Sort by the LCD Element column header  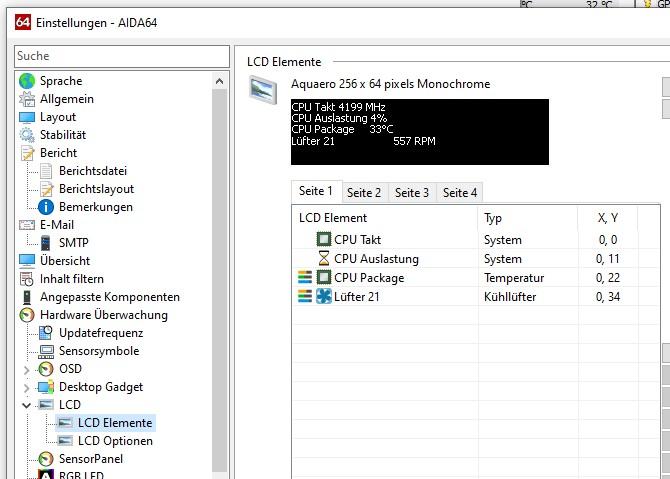point(385,218)
